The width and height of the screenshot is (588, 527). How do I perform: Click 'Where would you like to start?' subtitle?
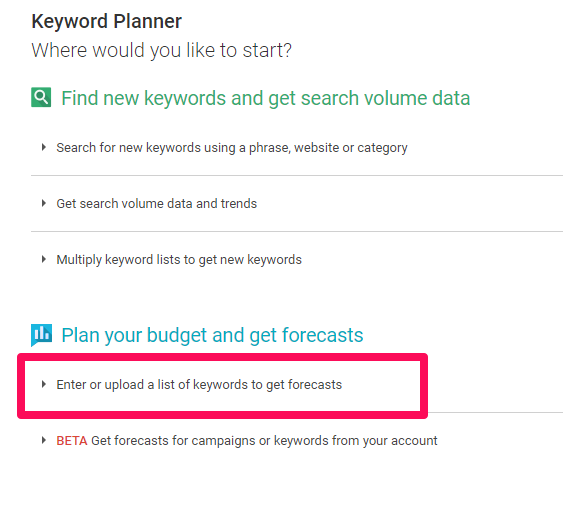click(161, 50)
